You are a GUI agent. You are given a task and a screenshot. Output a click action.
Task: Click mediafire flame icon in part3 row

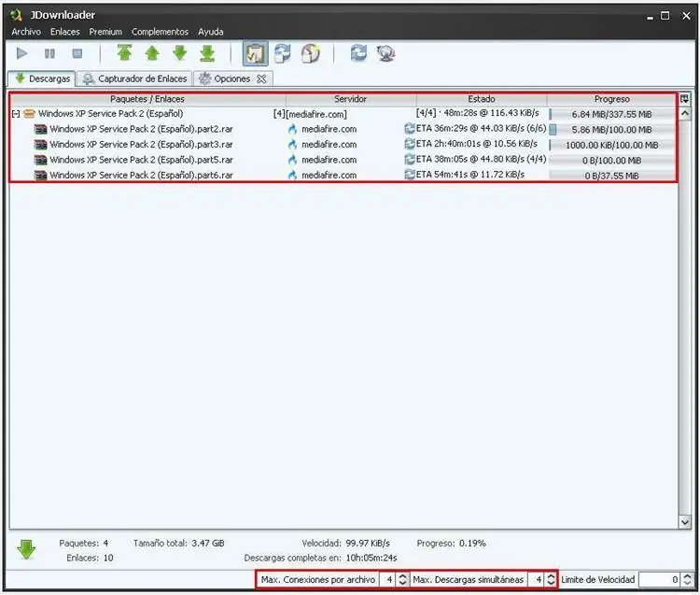[292, 145]
